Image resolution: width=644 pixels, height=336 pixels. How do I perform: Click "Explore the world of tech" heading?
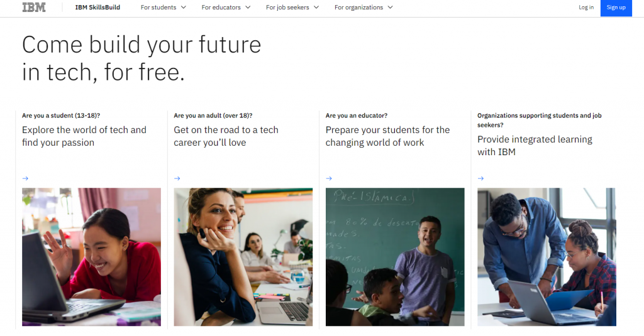[x=84, y=136]
